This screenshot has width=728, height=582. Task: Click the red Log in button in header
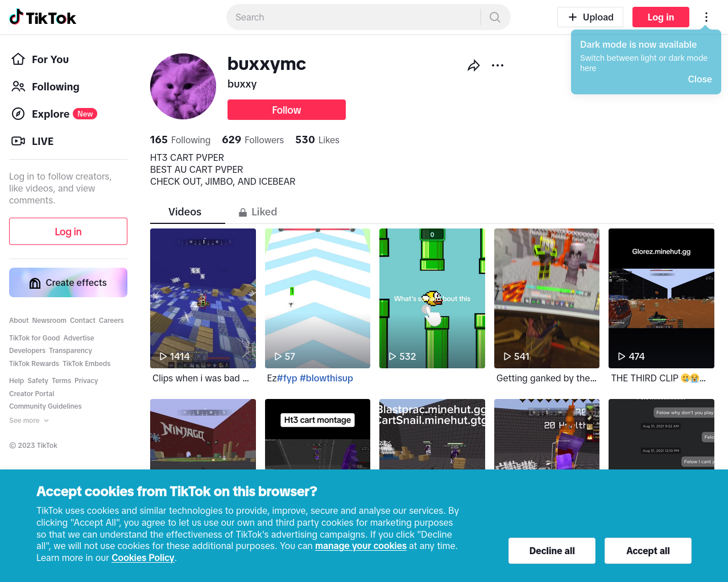tap(661, 17)
